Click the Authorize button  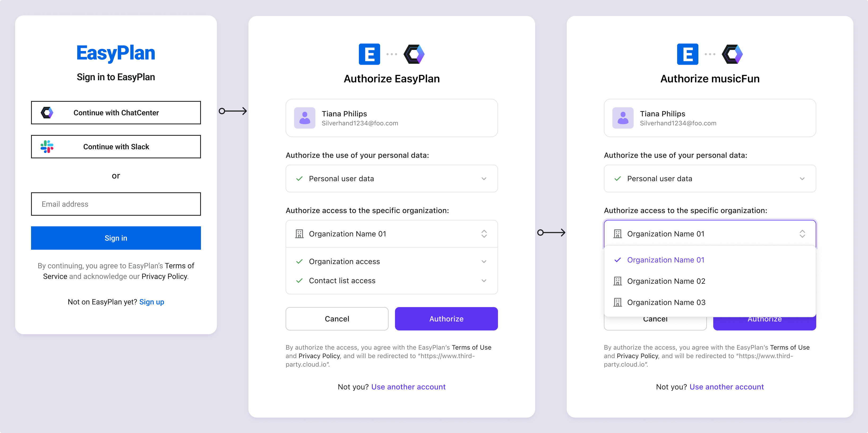coord(446,319)
